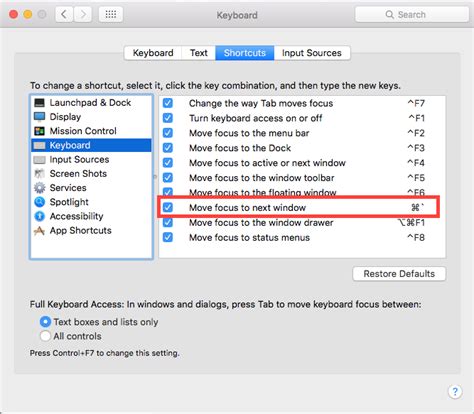Screen dimensions: 474x414
Task: Disable Move focus to status menus checkbox
Action: click(168, 237)
